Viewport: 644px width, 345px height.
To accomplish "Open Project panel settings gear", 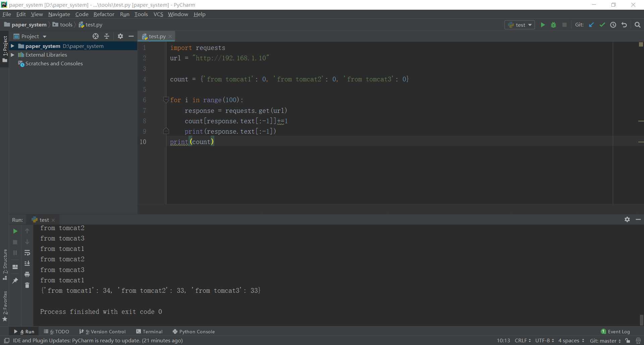I will [120, 36].
